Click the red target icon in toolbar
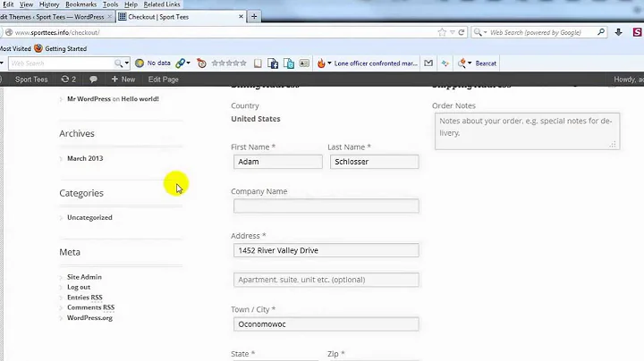Image resolution: width=644 pixels, height=361 pixels. pos(201,63)
